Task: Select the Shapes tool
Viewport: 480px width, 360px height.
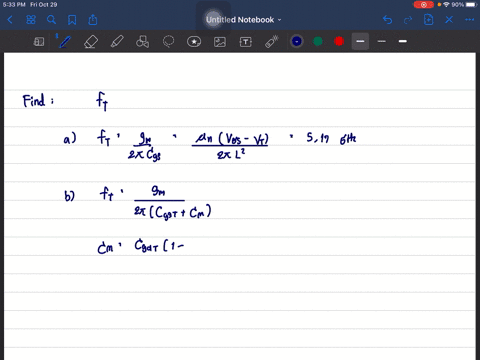Action: [142, 42]
